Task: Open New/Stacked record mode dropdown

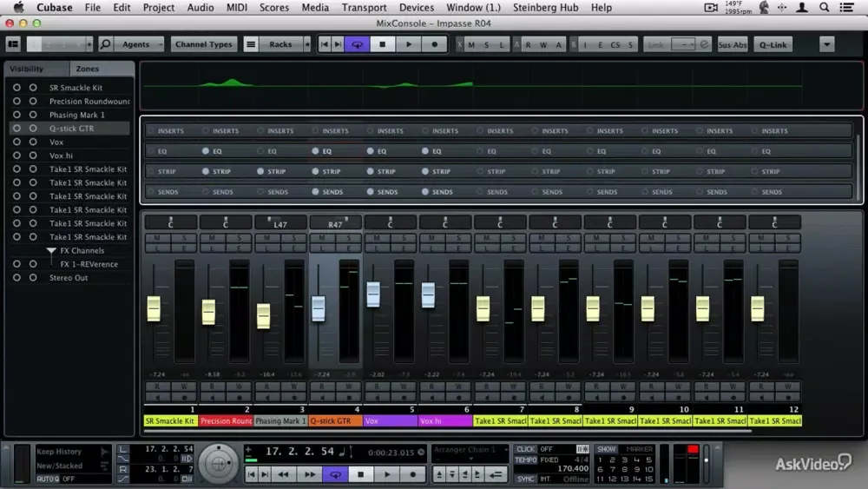Action: (72, 466)
